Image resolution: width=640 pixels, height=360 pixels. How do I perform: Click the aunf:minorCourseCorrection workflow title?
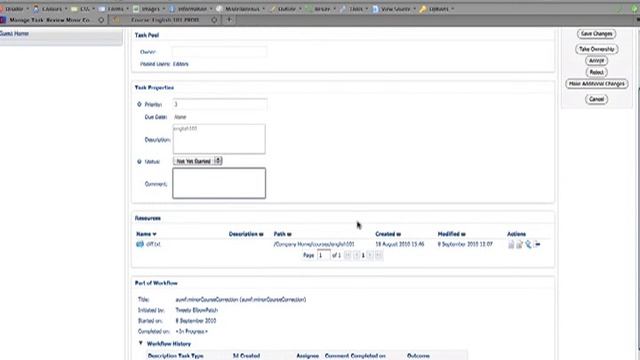pos(240,299)
